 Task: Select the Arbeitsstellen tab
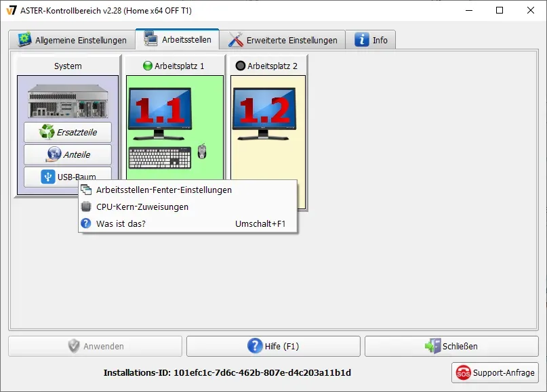point(178,39)
